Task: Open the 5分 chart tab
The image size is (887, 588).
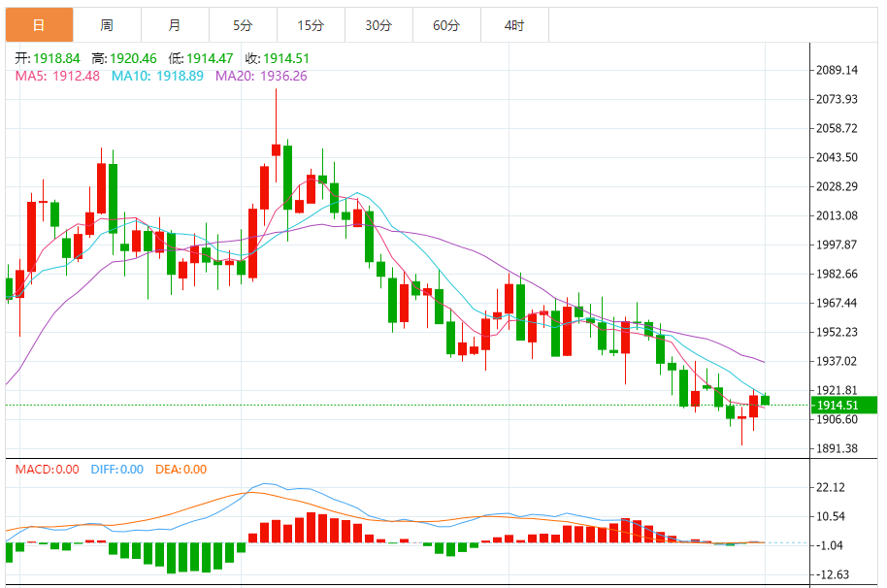Action: tap(243, 25)
